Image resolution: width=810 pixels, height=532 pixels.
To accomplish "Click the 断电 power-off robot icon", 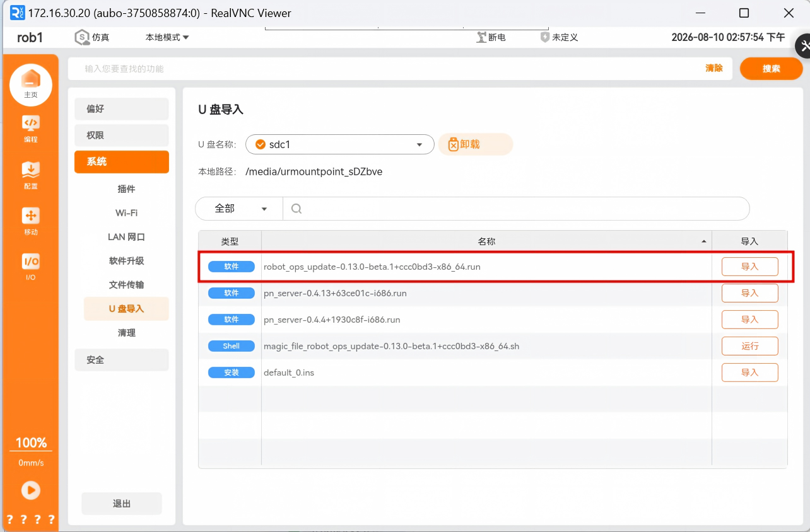I will [x=482, y=37].
